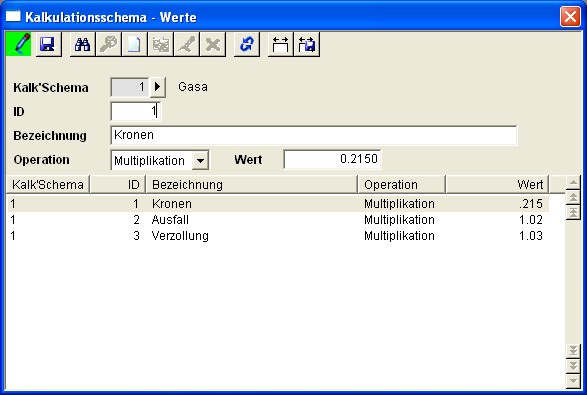587x395 pixels.
Task: Jump to list top with top scroll button
Action: [573, 213]
